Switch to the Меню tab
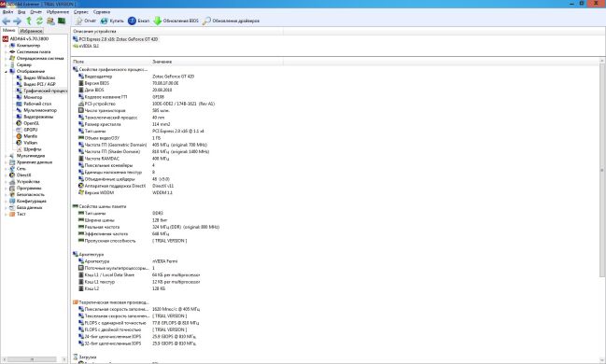The width and height of the screenshot is (606, 364). 9,30
